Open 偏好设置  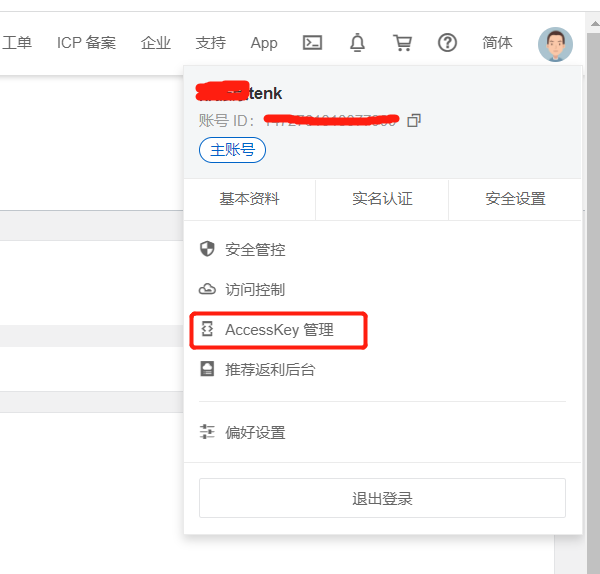click(x=255, y=433)
